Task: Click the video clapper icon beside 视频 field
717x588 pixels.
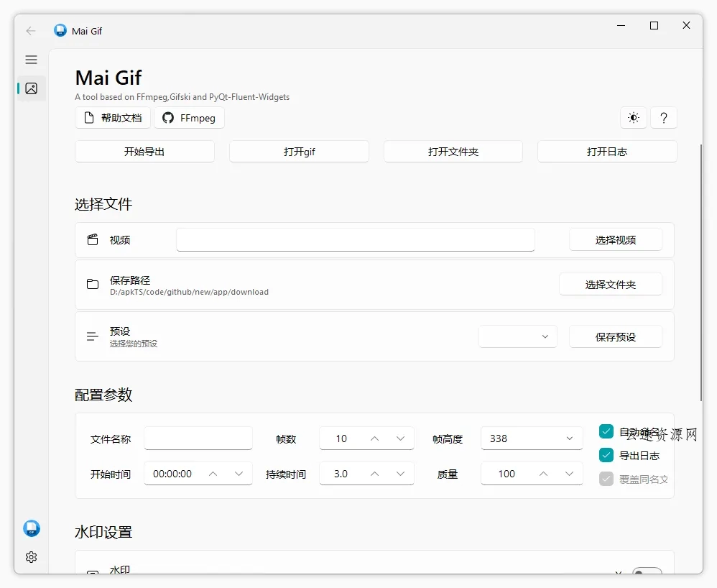Action: coord(92,241)
